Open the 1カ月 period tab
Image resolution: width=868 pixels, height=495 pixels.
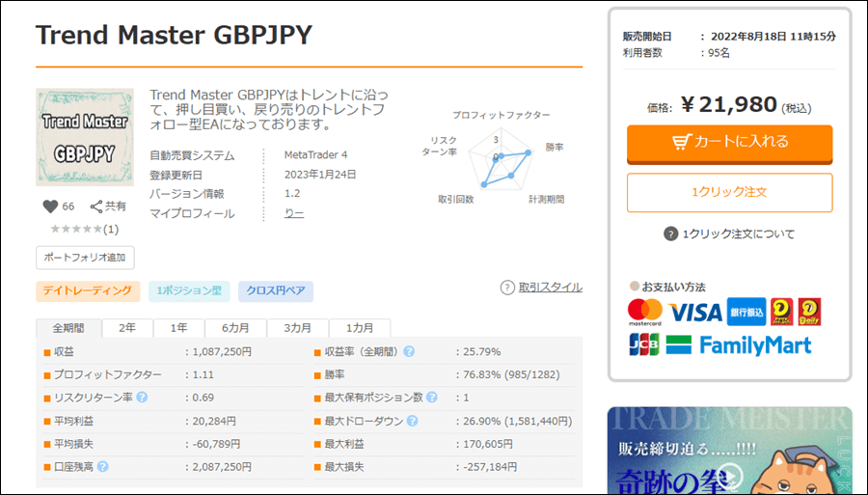tap(359, 328)
